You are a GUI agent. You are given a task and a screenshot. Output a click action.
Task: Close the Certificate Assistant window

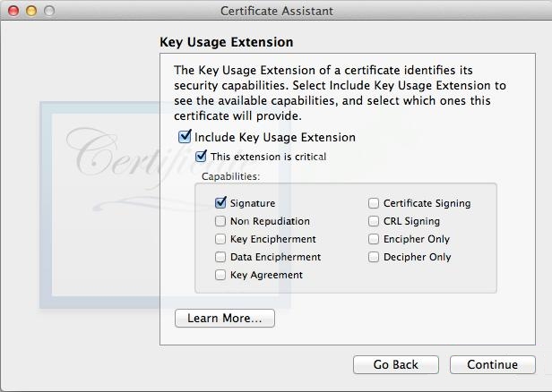click(13, 11)
